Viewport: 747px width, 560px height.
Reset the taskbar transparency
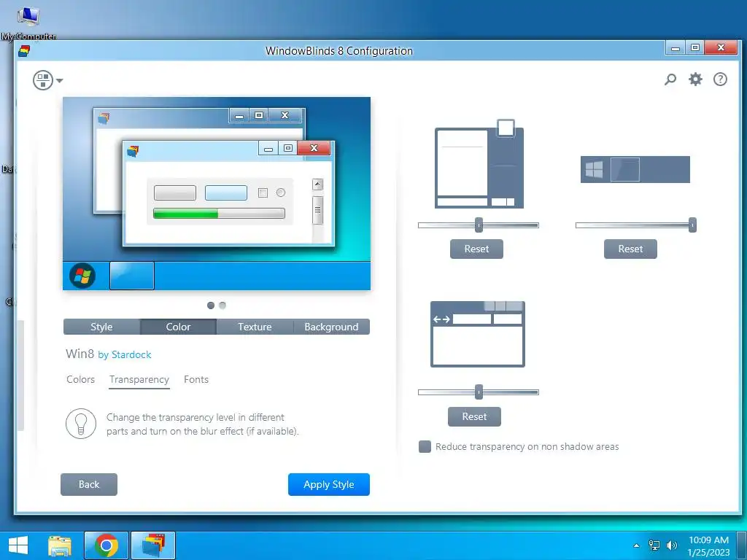pyautogui.click(x=630, y=249)
